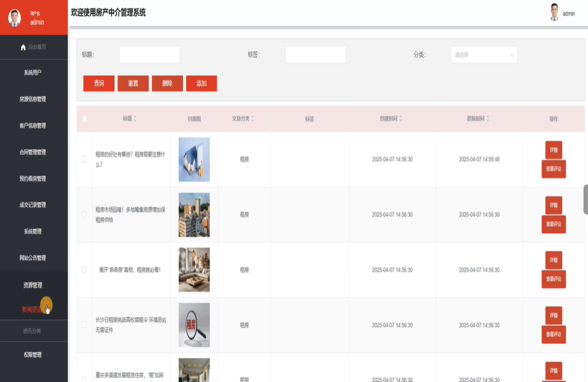
Task: Click the title 揭开"串串房"真相，租房族必看！
Action: pyautogui.click(x=130, y=270)
